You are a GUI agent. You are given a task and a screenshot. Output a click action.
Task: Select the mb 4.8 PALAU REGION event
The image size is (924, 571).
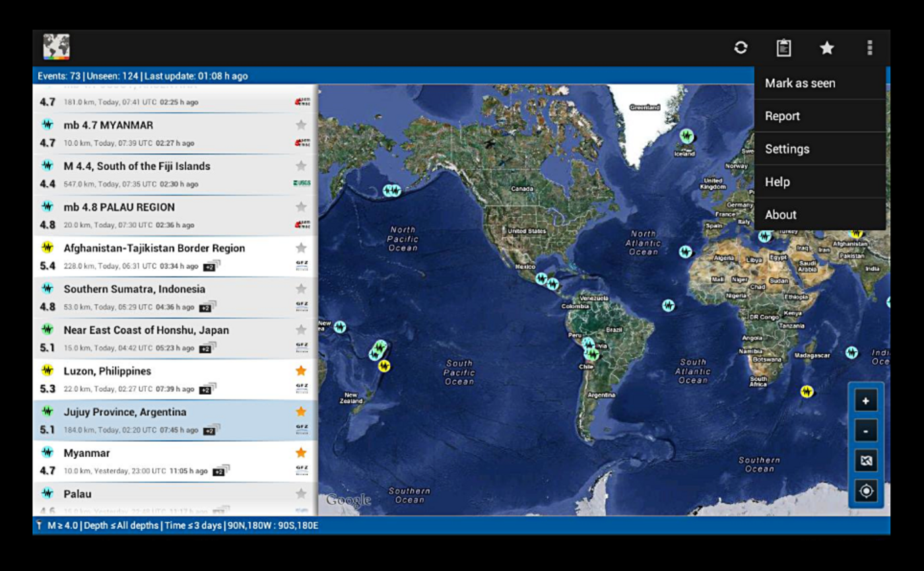(x=165, y=215)
